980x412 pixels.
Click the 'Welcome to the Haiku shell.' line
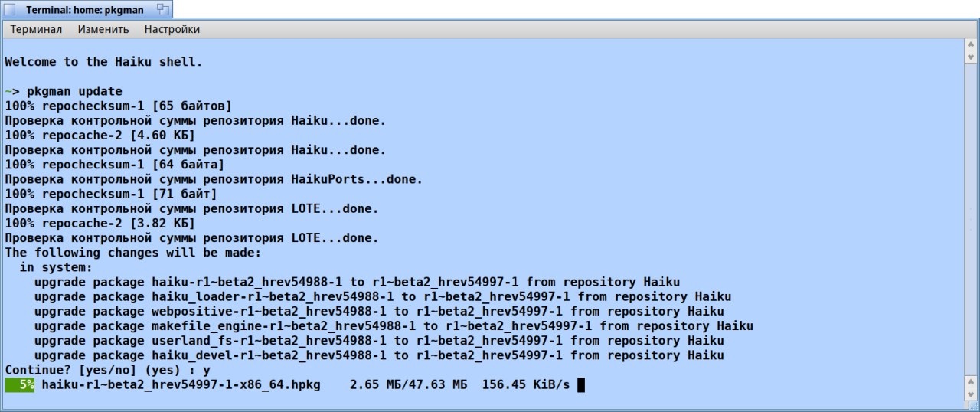point(104,62)
